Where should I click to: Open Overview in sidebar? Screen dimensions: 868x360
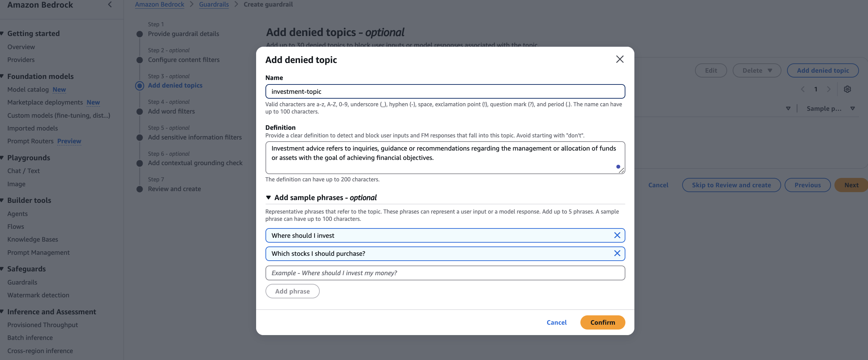[x=21, y=47]
